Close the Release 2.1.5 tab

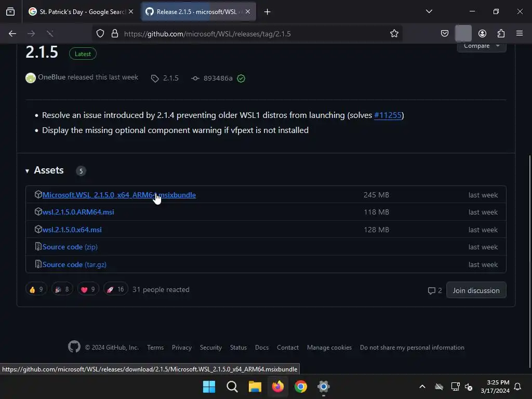[248, 11]
